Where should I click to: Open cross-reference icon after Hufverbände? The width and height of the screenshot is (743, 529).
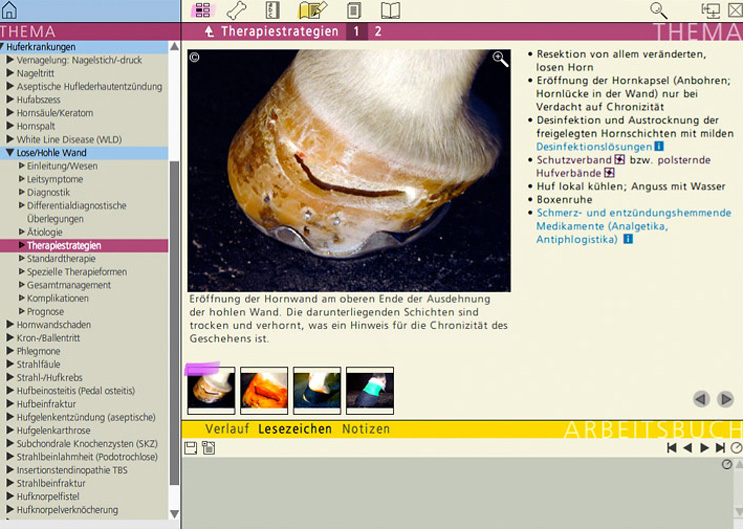click(x=609, y=173)
